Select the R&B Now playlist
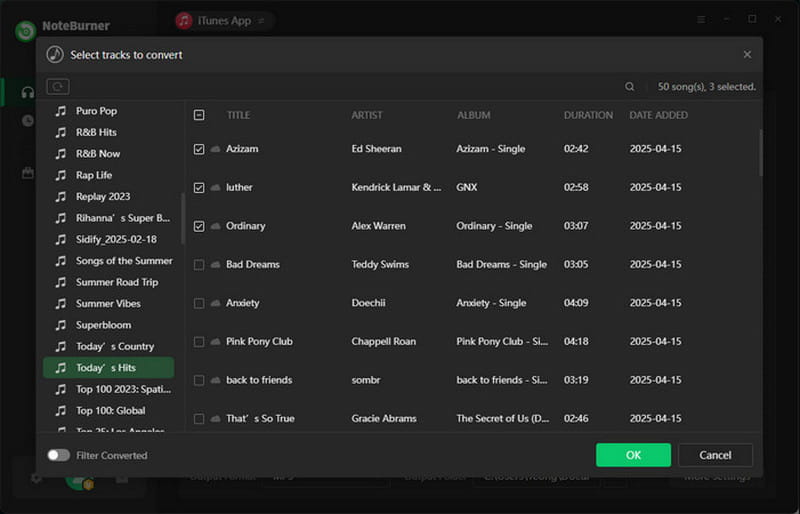Screen dimensions: 800x514 point(109,154)
